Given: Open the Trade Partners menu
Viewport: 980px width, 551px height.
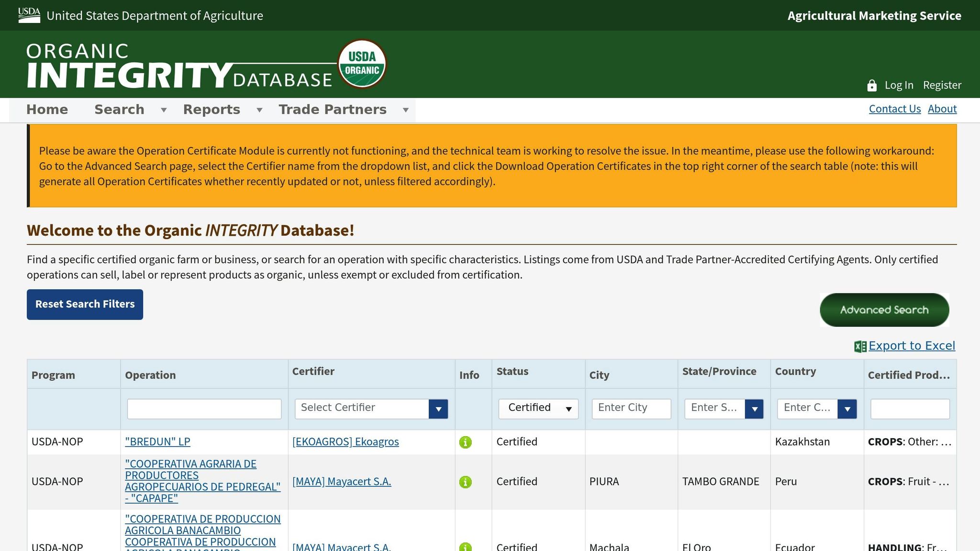Looking at the screenshot, I should (x=333, y=109).
